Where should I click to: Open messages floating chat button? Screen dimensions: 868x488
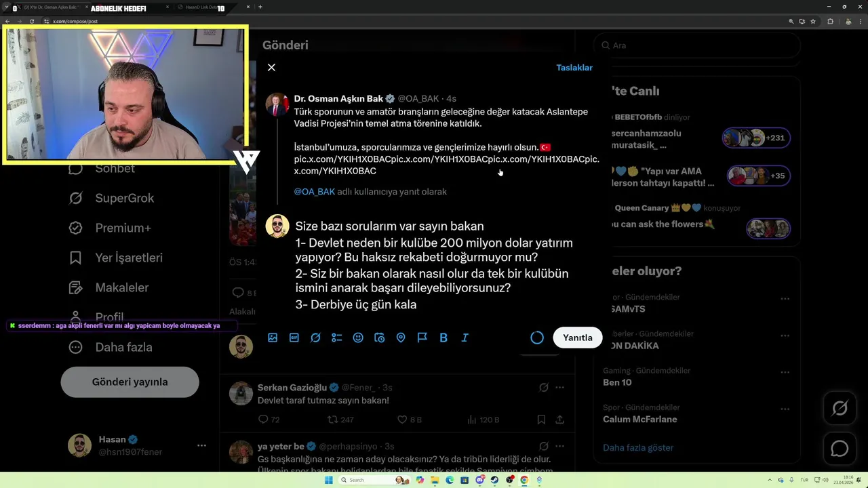click(840, 449)
